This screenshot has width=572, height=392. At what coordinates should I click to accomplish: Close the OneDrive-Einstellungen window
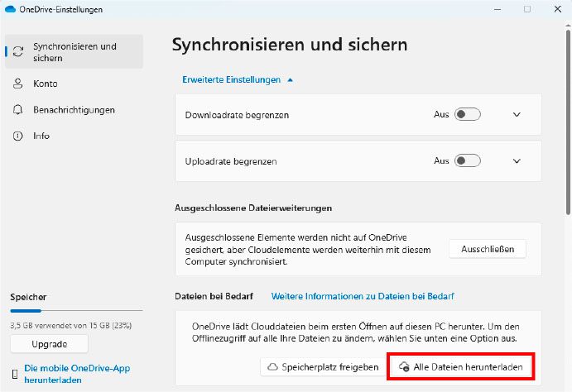pyautogui.click(x=558, y=9)
